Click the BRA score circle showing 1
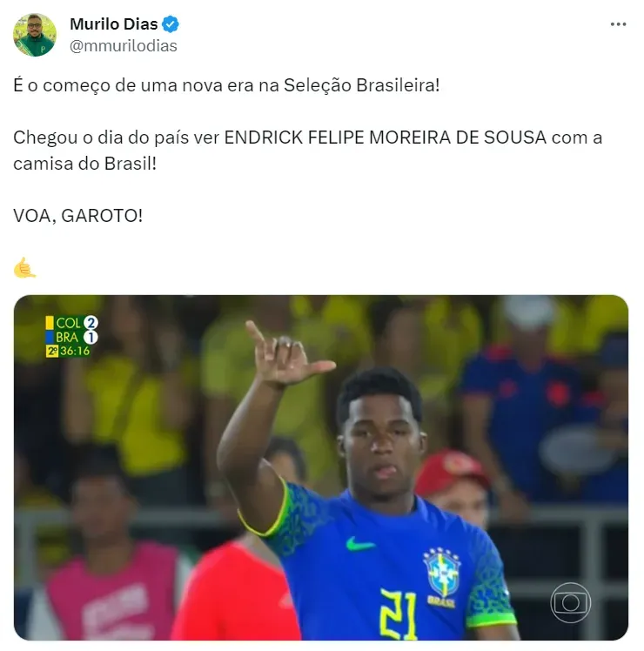 click(91, 337)
